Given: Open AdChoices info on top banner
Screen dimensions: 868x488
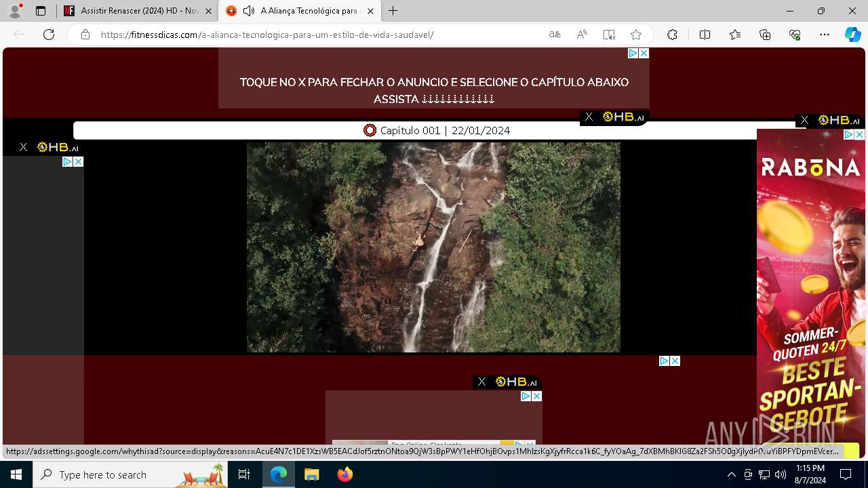Looking at the screenshot, I should 633,53.
